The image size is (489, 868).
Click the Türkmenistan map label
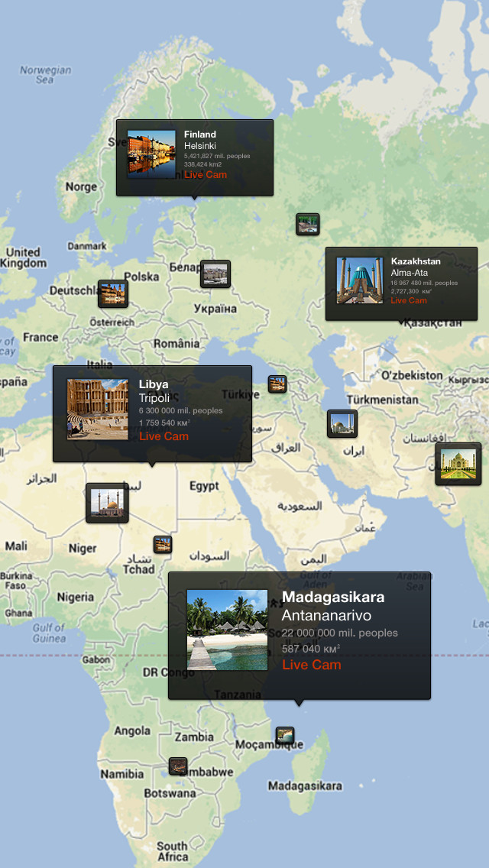[x=382, y=400]
